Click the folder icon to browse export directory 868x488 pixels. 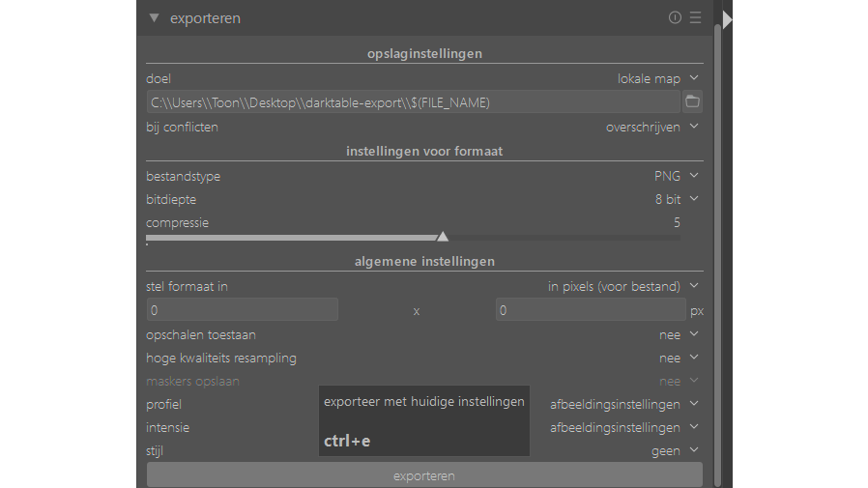coord(692,101)
